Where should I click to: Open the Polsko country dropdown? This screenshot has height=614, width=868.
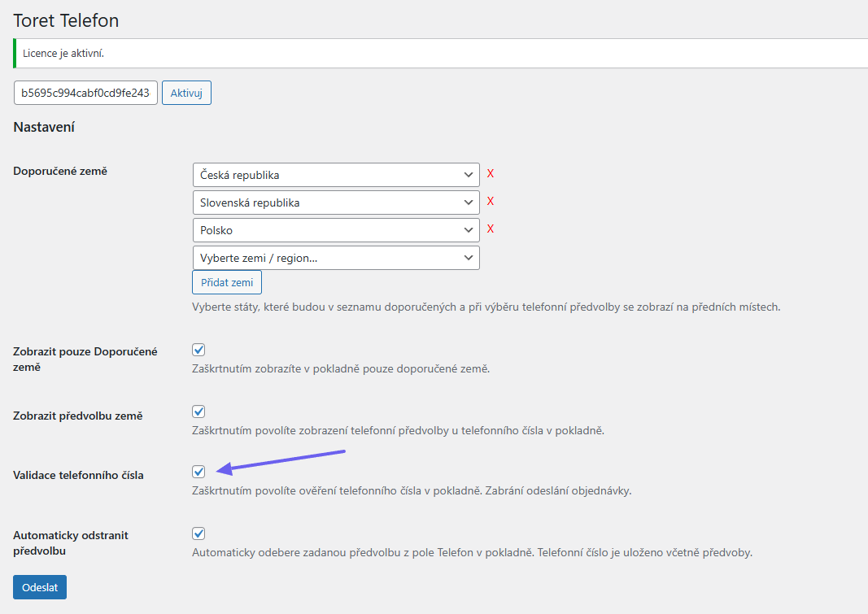click(335, 230)
